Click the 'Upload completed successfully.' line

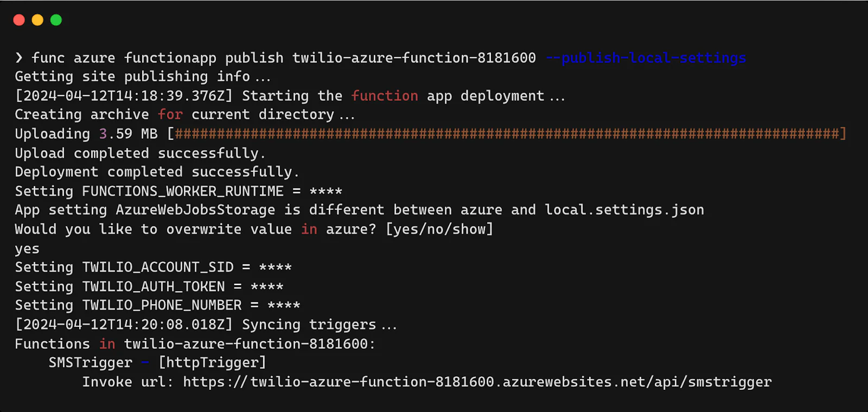140,153
